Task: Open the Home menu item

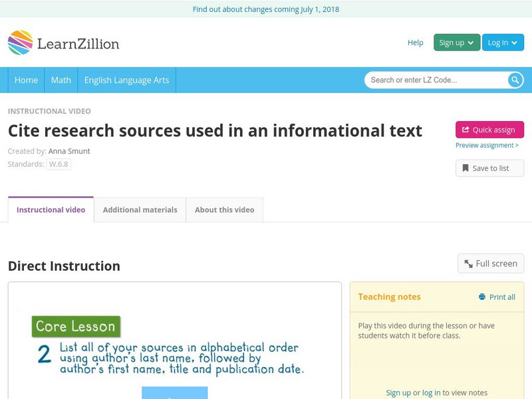Action: pyautogui.click(x=26, y=80)
